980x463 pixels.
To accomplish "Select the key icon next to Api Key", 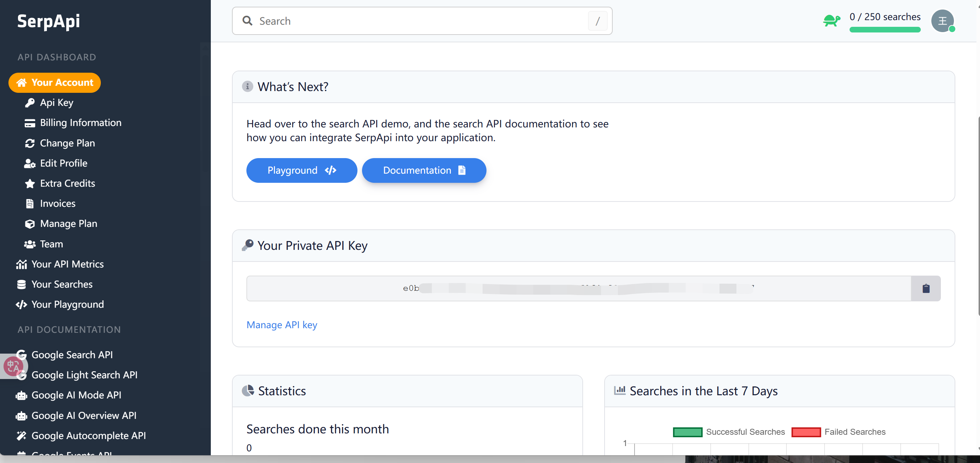I will tap(30, 102).
